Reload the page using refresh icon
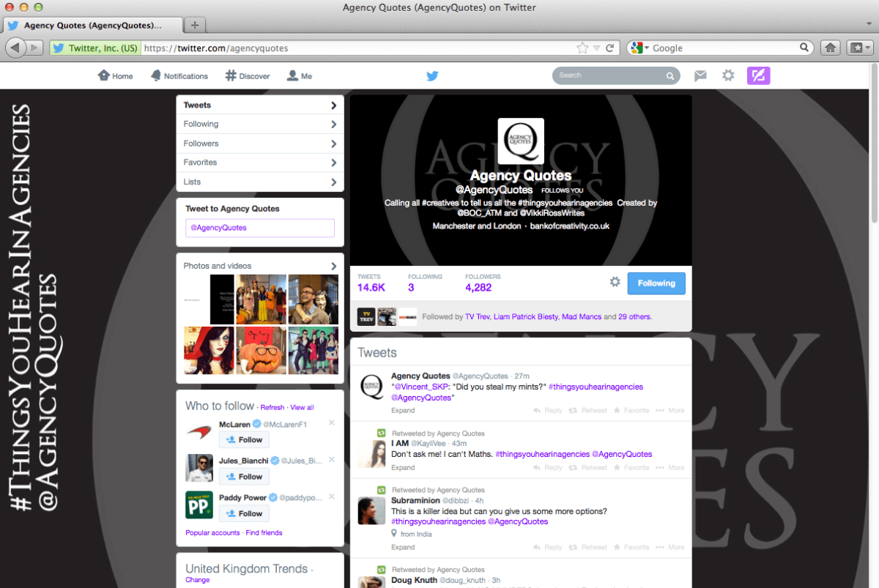The height and width of the screenshot is (588, 879). coord(610,48)
